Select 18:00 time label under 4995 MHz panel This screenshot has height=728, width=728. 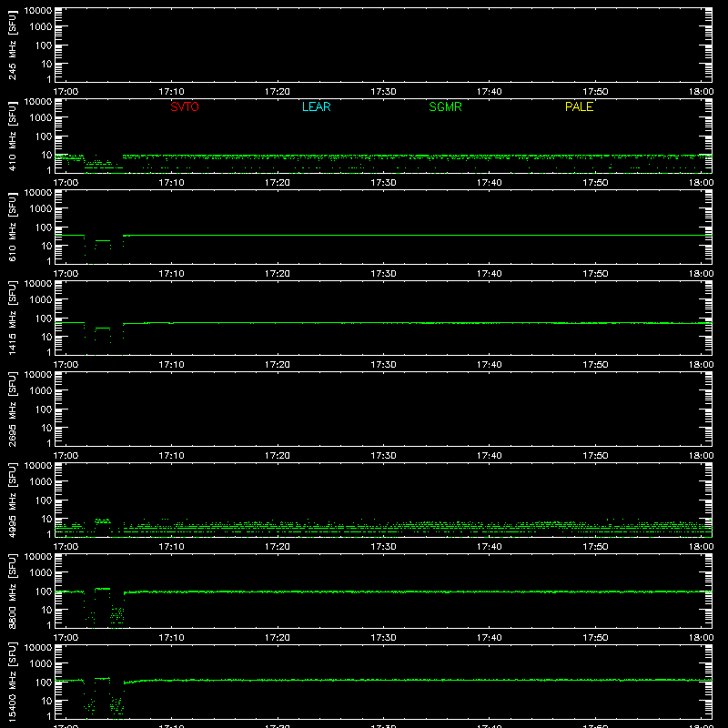pyautogui.click(x=701, y=547)
